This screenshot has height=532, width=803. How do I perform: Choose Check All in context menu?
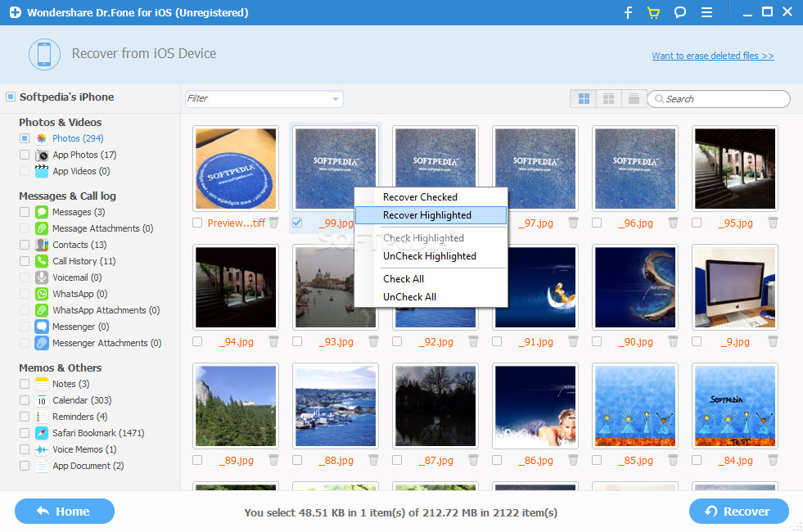point(431,279)
